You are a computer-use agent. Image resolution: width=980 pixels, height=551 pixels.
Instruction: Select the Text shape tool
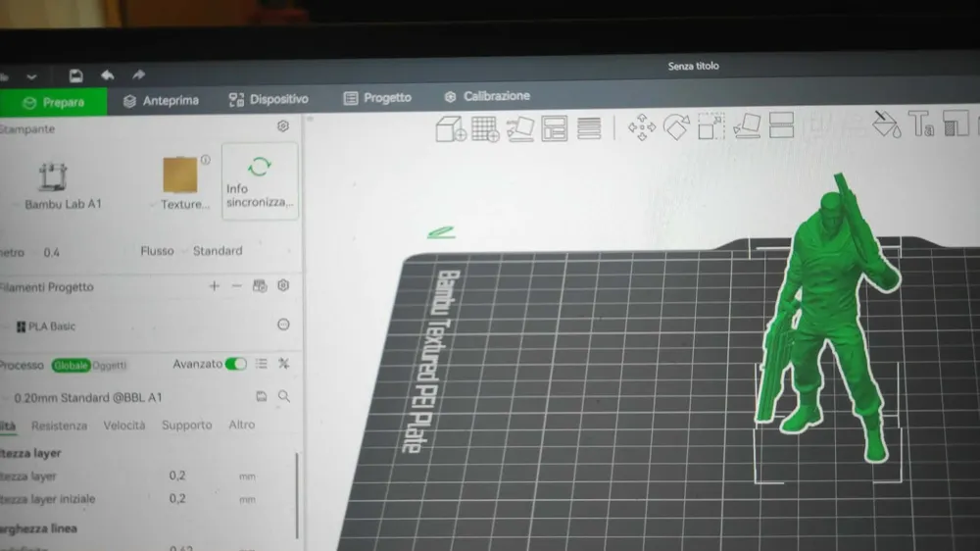pyautogui.click(x=921, y=124)
